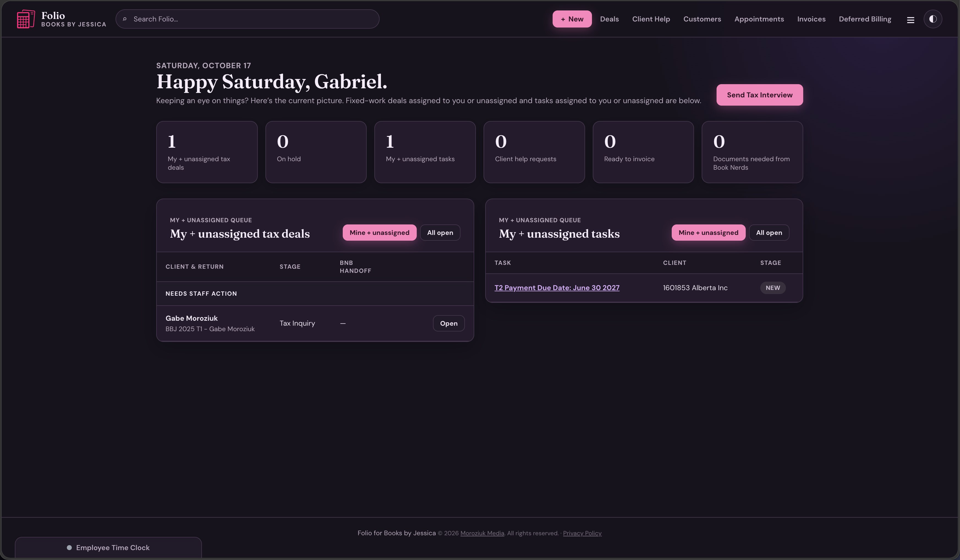This screenshot has height=560, width=960.
Task: Open Documents needed from Book Nerds card
Action: tap(752, 152)
